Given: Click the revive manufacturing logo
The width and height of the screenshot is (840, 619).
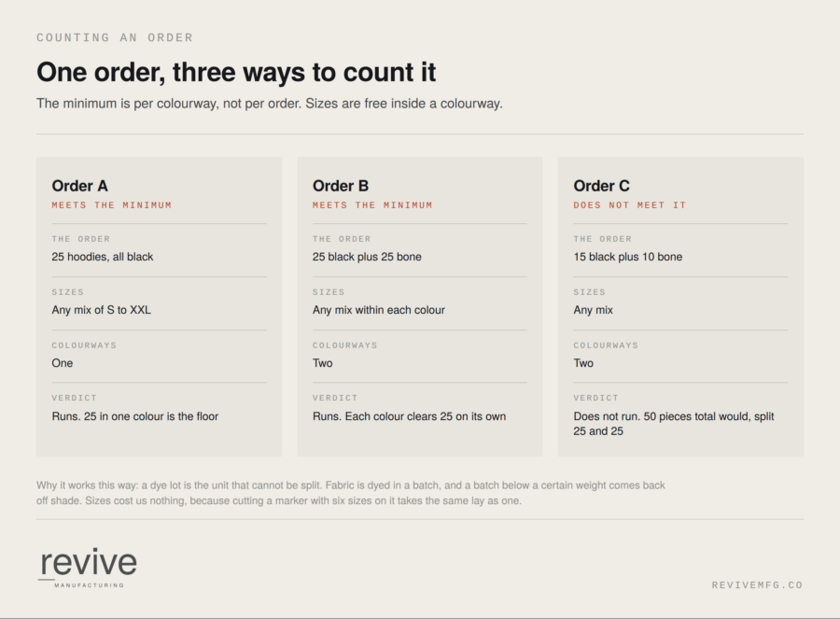Looking at the screenshot, I should pos(88,568).
